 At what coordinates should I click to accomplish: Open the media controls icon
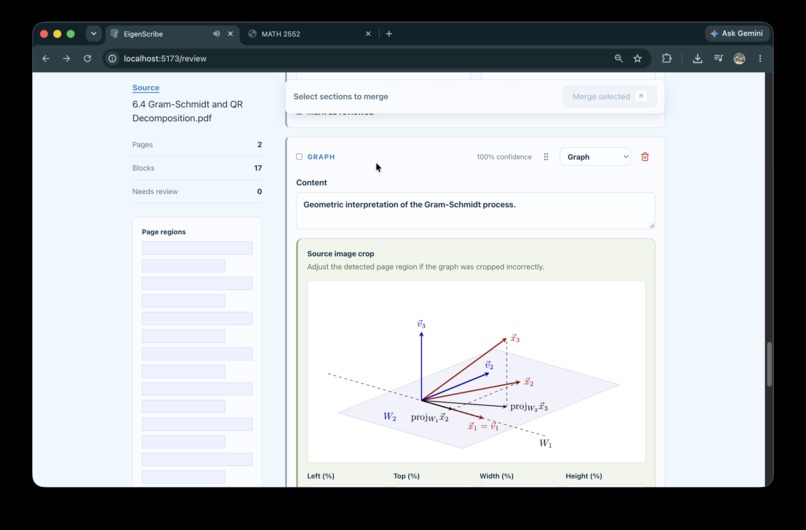pos(719,59)
